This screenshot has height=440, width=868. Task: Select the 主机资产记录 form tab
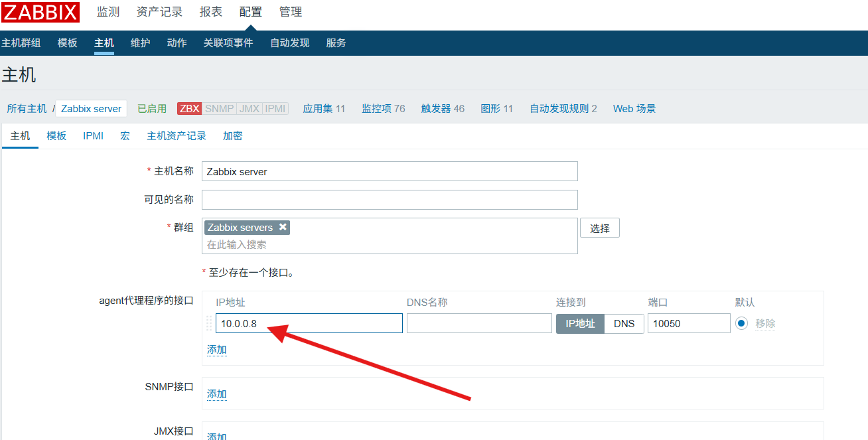click(x=177, y=135)
